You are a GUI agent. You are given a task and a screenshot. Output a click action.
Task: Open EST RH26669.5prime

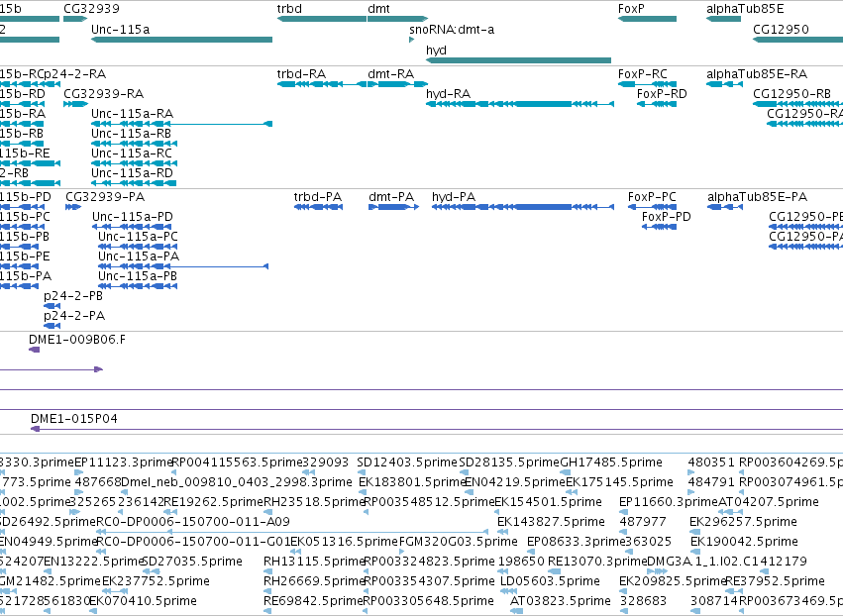(x=314, y=581)
